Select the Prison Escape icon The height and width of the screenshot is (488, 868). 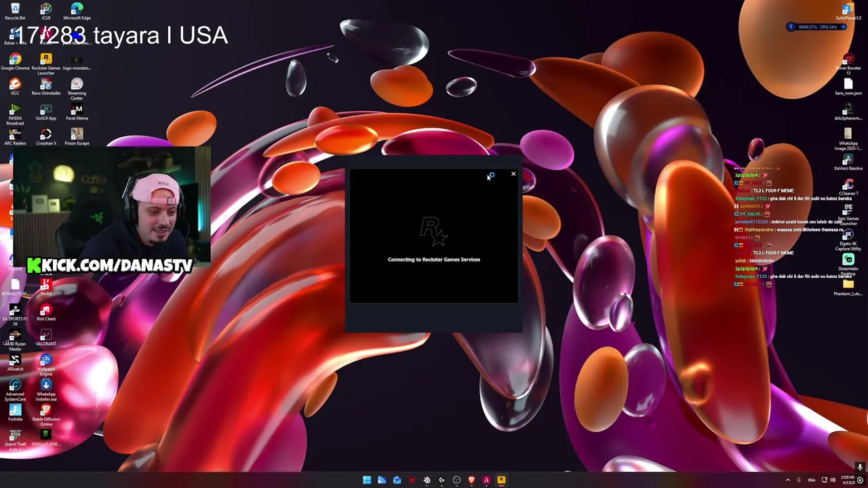[77, 137]
